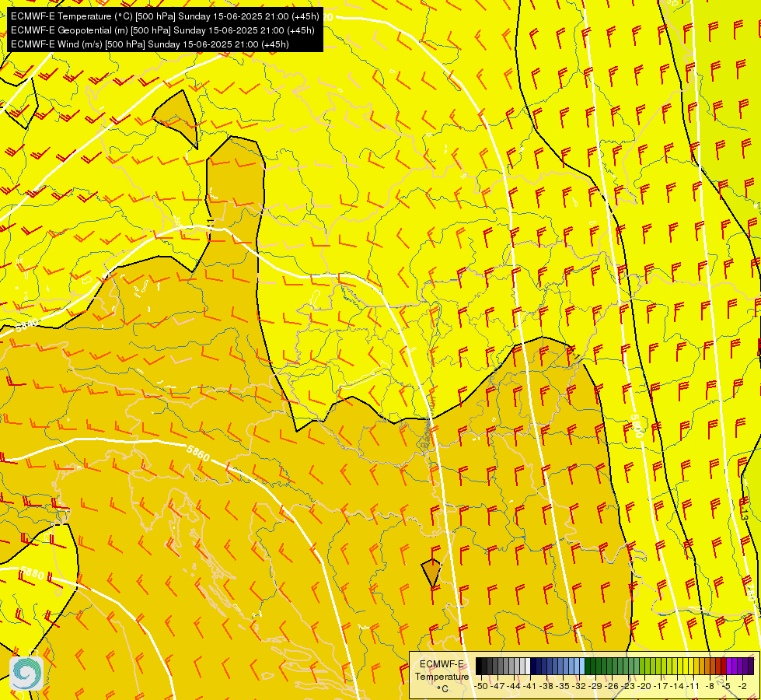Click the 5800 geopotential contour label
The image size is (761, 700).
tap(637, 426)
